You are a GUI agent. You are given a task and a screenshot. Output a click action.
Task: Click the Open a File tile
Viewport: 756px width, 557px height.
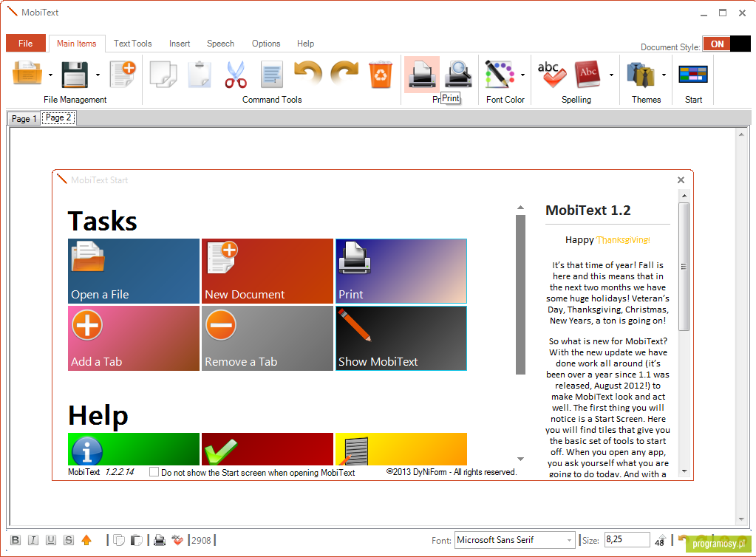point(134,271)
